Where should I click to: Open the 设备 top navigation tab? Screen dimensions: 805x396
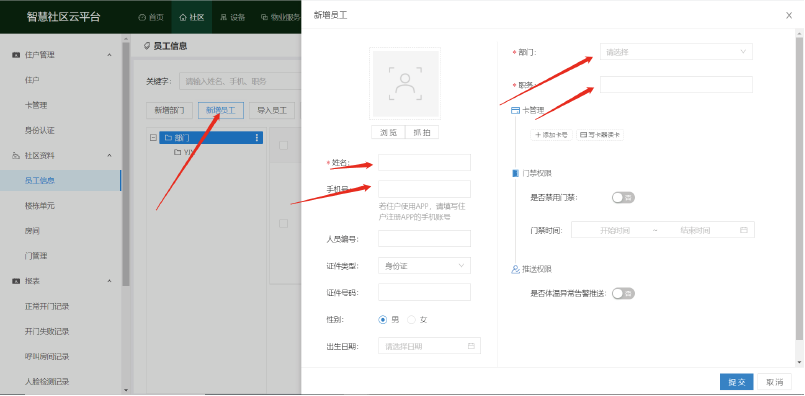tap(233, 17)
